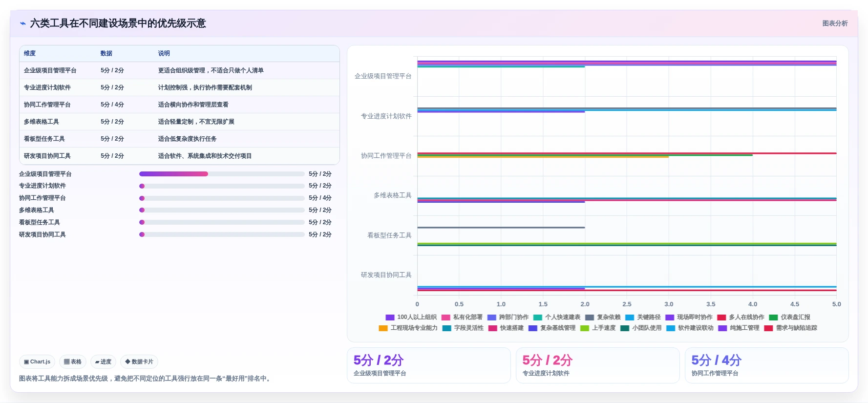Screen dimensions: 868x403
Task: Click the footer note starting 图表将工具能力拆成场景优先级
Action: click(146, 379)
